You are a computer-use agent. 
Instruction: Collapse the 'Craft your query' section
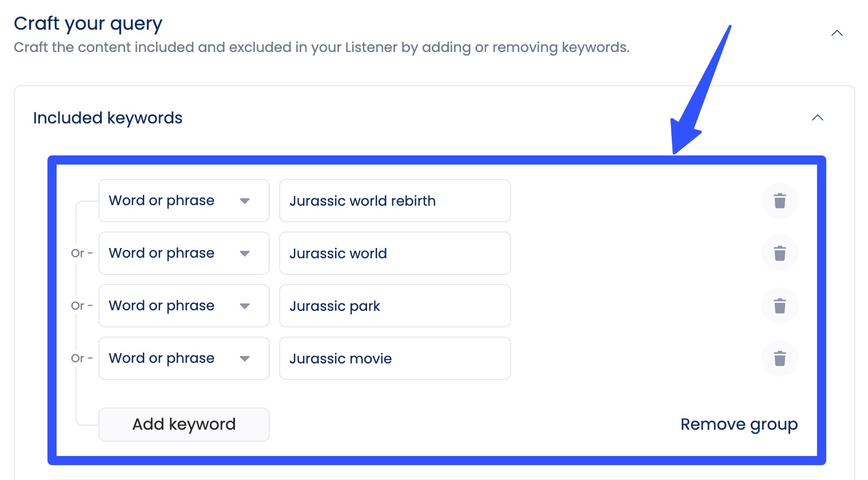(837, 33)
